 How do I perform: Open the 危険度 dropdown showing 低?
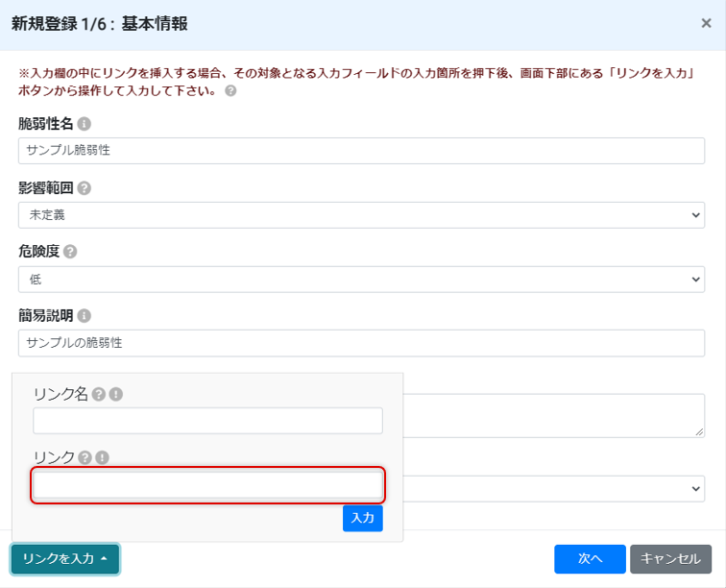361,279
